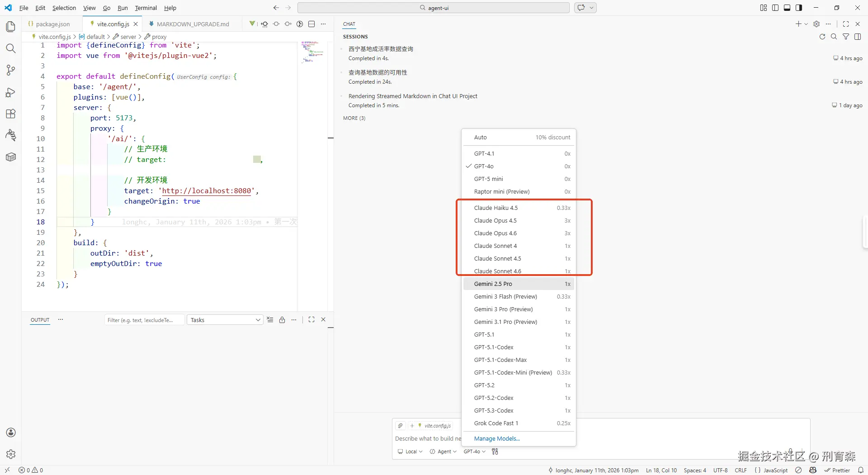Refresh the chat sessions list
The image size is (868, 475).
tap(822, 37)
